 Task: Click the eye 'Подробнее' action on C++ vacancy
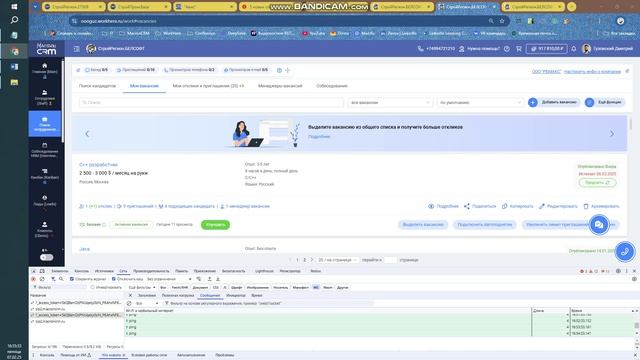click(443, 206)
